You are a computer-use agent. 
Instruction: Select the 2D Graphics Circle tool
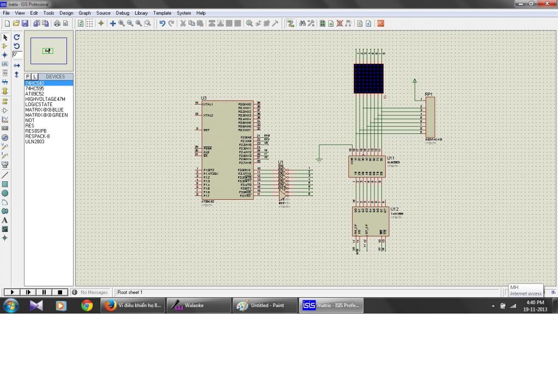[5, 193]
